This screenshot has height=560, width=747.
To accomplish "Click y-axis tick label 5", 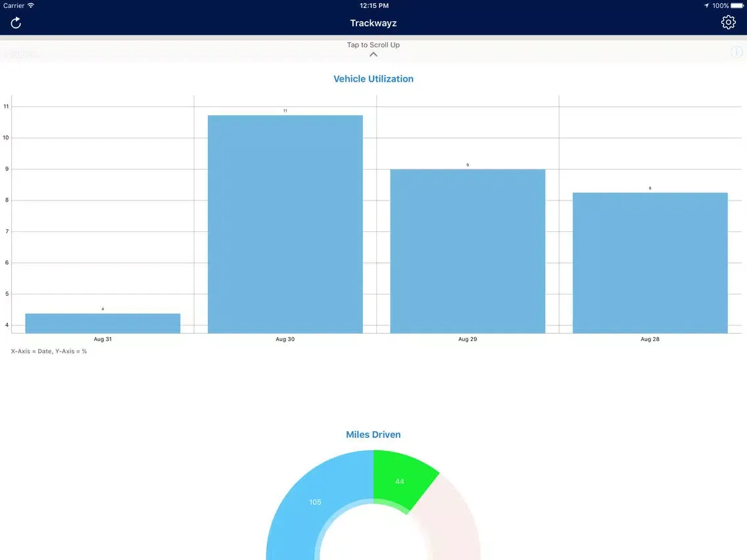I will coord(7,294).
